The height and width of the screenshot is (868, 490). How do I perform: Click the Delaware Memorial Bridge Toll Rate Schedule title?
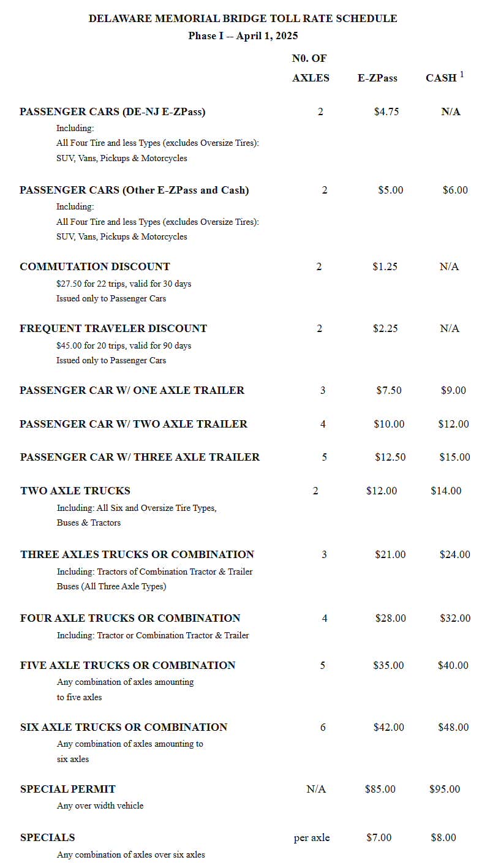(243, 18)
